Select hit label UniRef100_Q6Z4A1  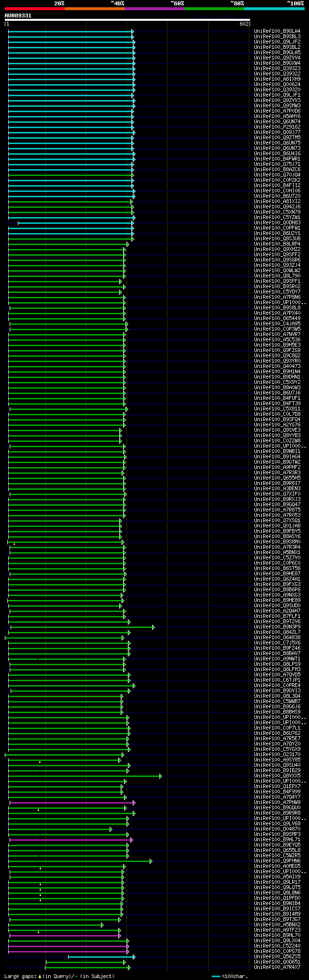pos(277,579)
